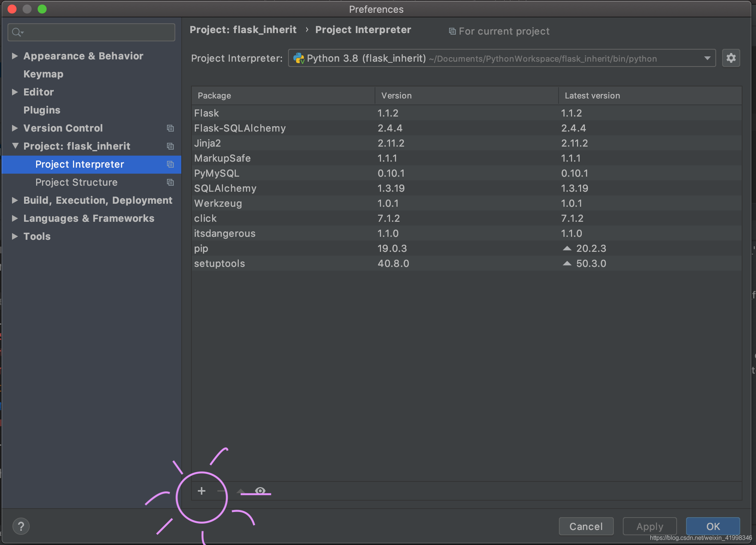Expand Build, Execution, Deployment section
The height and width of the screenshot is (545, 756).
click(x=15, y=200)
